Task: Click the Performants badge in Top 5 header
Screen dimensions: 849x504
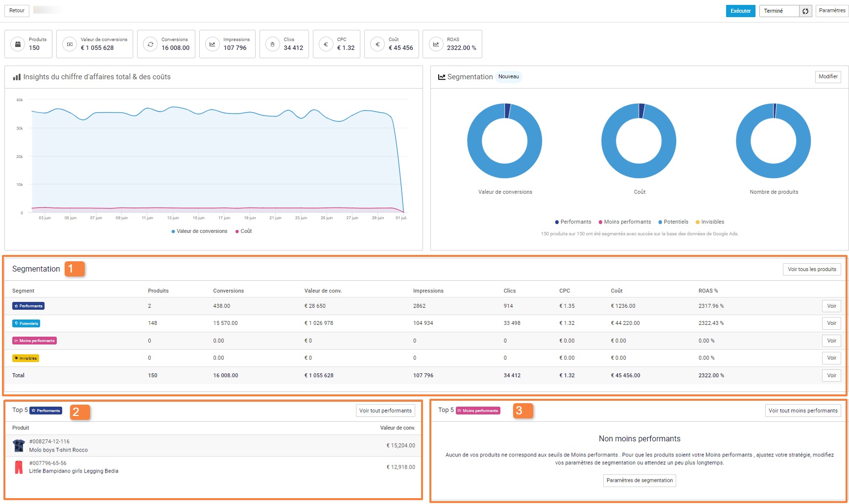Action: pos(46,411)
